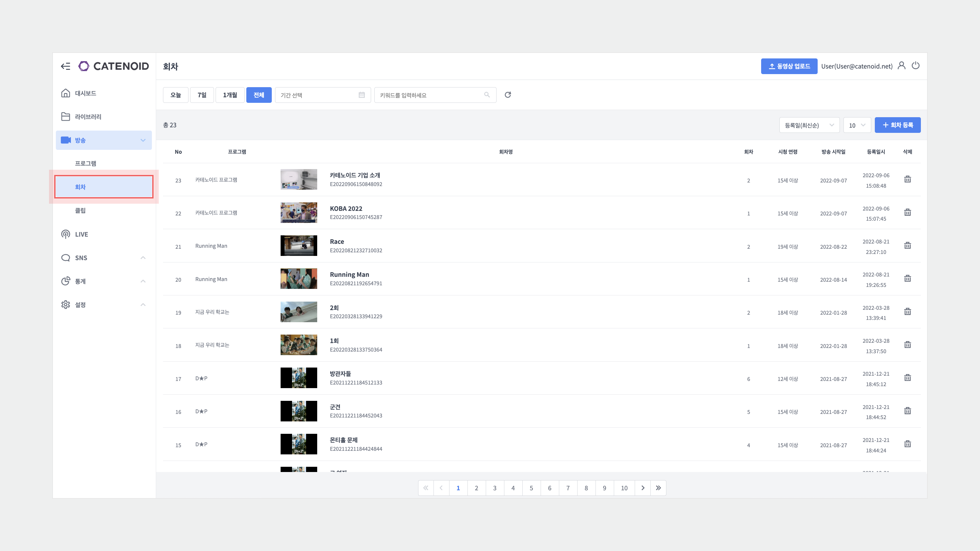
Task: Click the power logout icon
Action: pos(916,66)
